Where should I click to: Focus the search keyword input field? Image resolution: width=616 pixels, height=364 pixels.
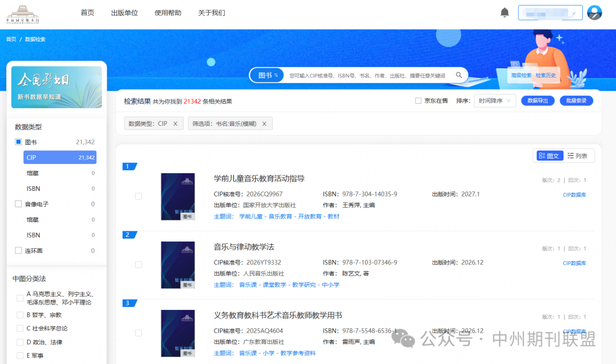367,75
